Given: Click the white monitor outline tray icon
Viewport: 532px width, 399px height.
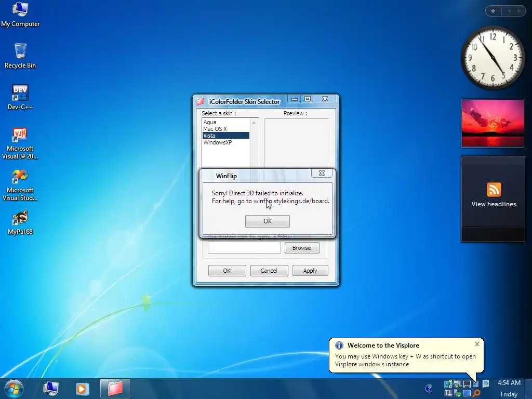Looking at the screenshot, I should click(467, 384).
